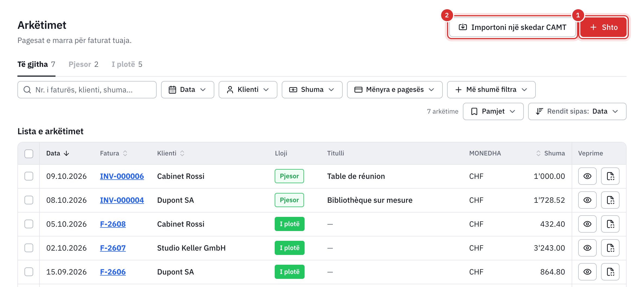This screenshot has width=644, height=287.
Task: Open the Pamjet views dropdown
Action: click(x=493, y=111)
